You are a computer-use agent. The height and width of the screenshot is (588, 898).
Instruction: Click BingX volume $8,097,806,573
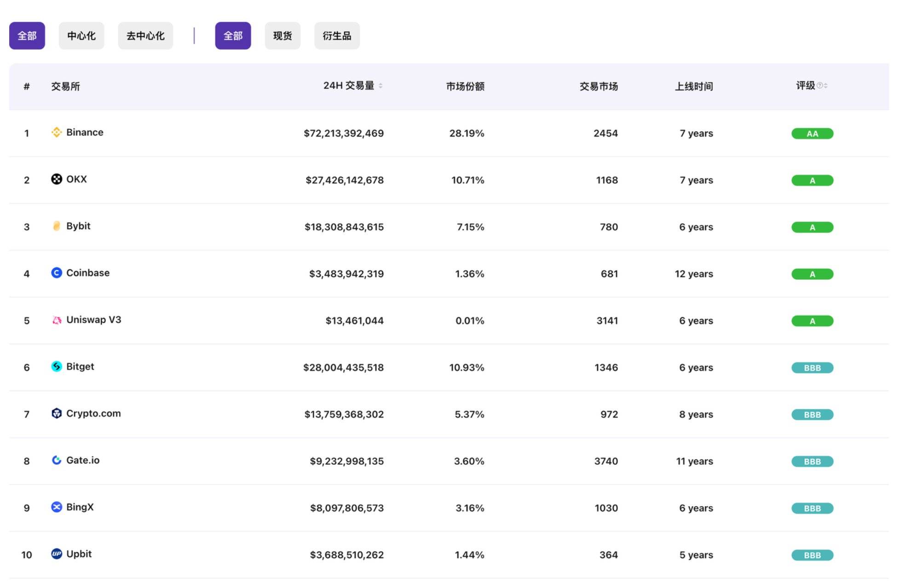pos(347,508)
